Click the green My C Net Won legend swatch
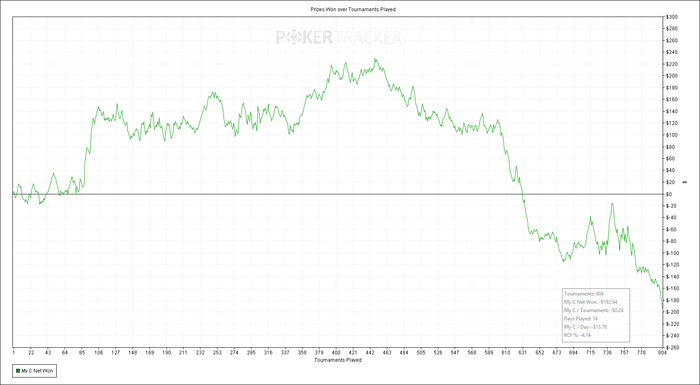Viewport: 700px width, 385px height. click(x=17, y=371)
